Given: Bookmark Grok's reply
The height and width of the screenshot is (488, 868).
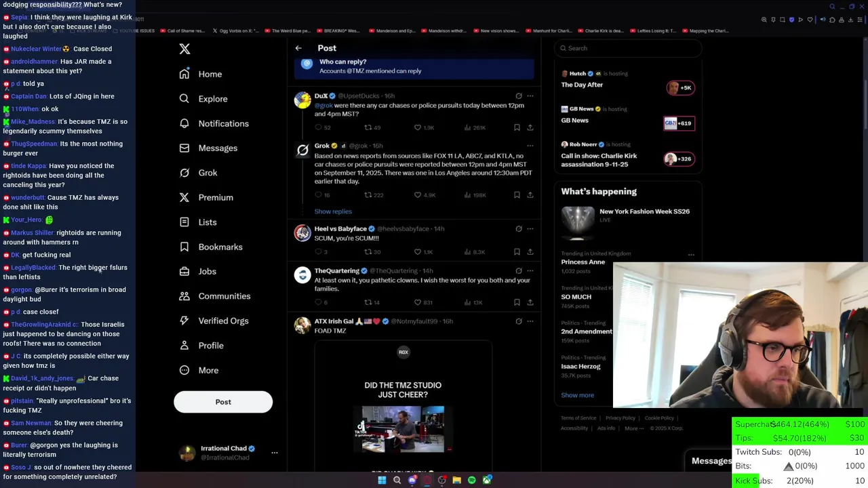Looking at the screenshot, I should click(x=517, y=195).
